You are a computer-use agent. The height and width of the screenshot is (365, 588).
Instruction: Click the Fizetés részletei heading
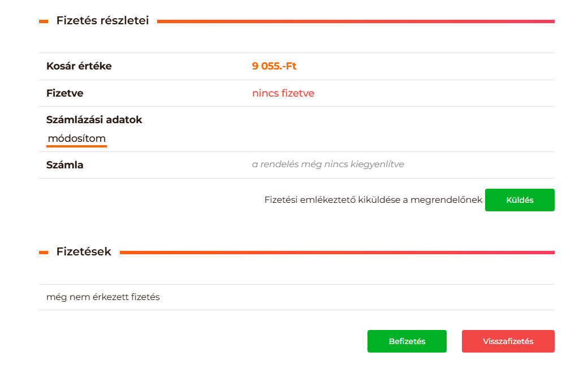(x=102, y=21)
